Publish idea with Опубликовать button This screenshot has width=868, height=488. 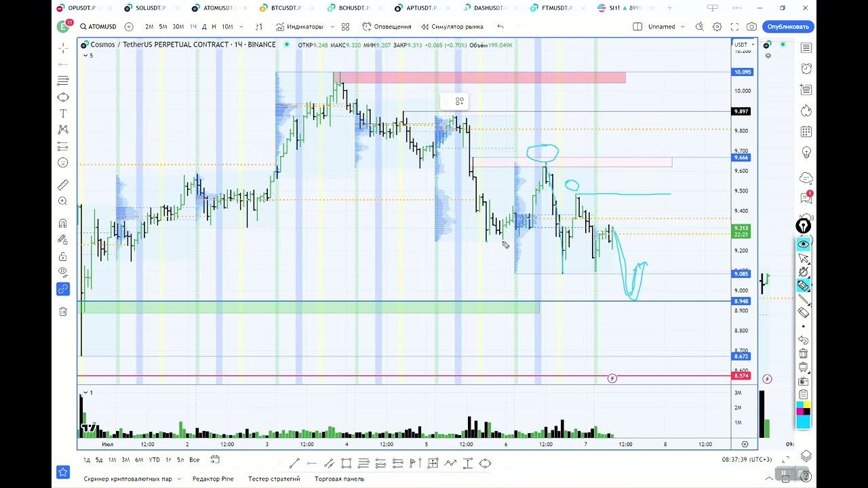coord(787,26)
